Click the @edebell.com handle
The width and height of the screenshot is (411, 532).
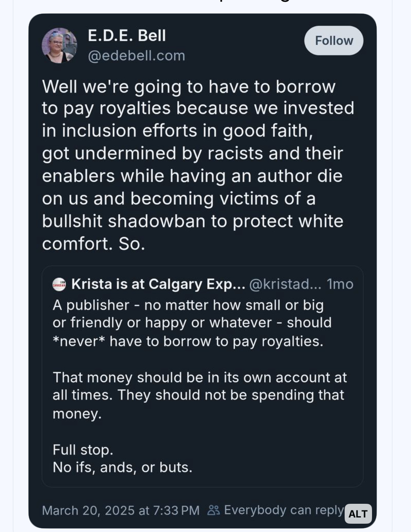pos(136,56)
